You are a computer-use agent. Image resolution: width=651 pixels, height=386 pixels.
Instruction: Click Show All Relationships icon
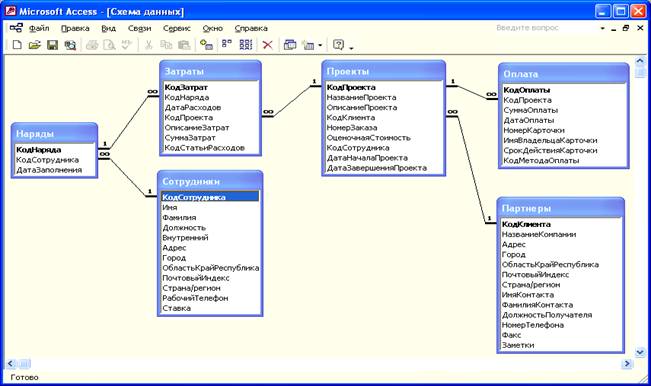coord(246,45)
